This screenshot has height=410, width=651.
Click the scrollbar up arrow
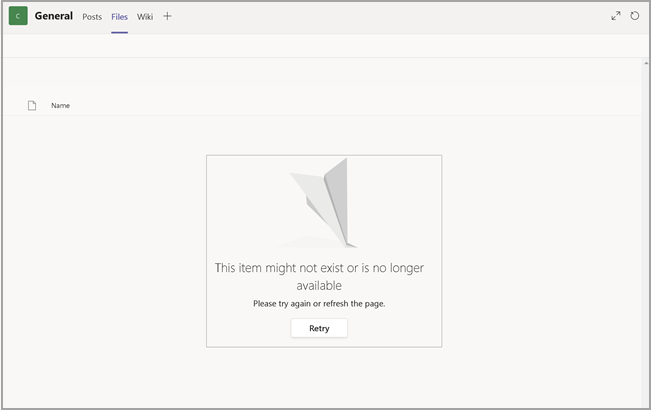646,63
